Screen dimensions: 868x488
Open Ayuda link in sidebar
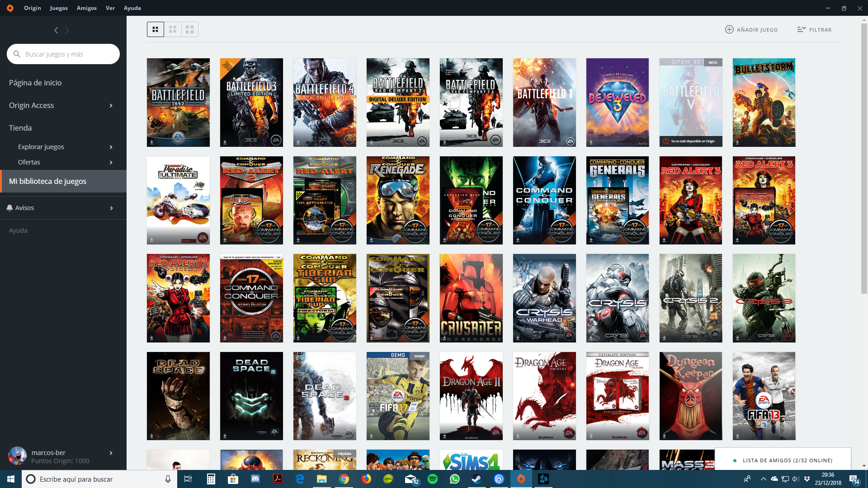pos(18,230)
